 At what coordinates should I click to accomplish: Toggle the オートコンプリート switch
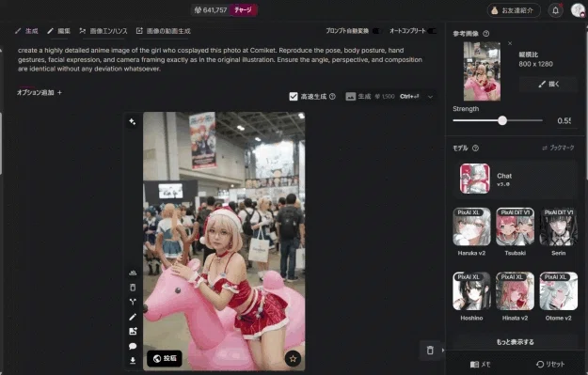click(432, 31)
